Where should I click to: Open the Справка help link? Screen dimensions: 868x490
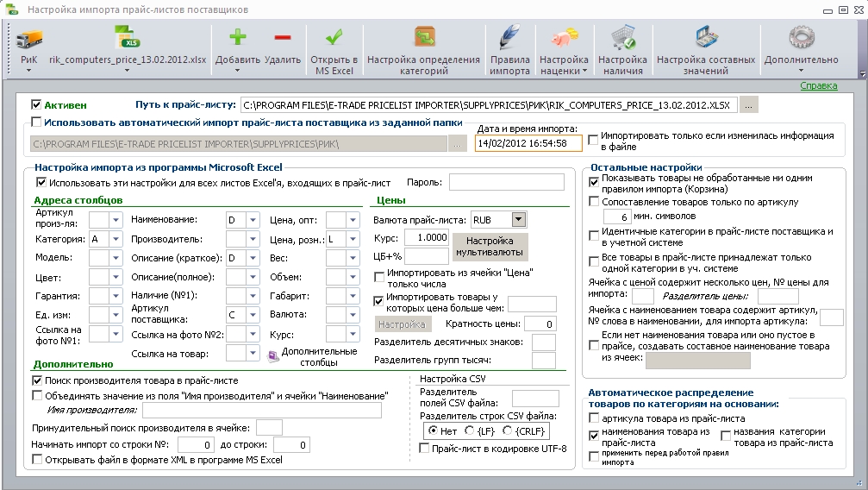(818, 86)
